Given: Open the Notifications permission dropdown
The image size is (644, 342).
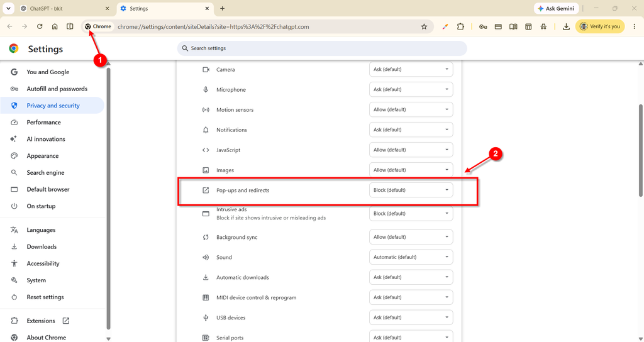Looking at the screenshot, I should (x=411, y=130).
